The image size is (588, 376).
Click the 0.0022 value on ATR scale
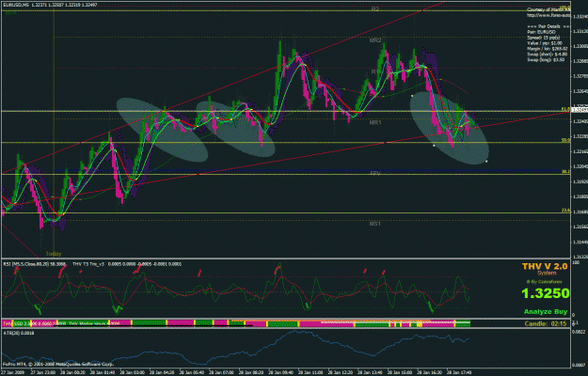point(578,332)
